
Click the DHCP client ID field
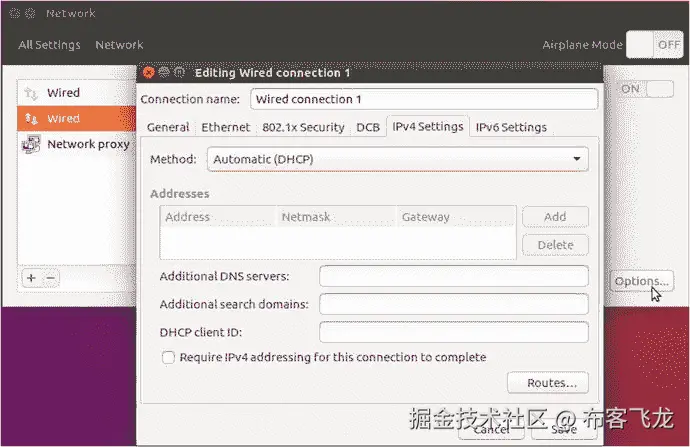(x=454, y=332)
